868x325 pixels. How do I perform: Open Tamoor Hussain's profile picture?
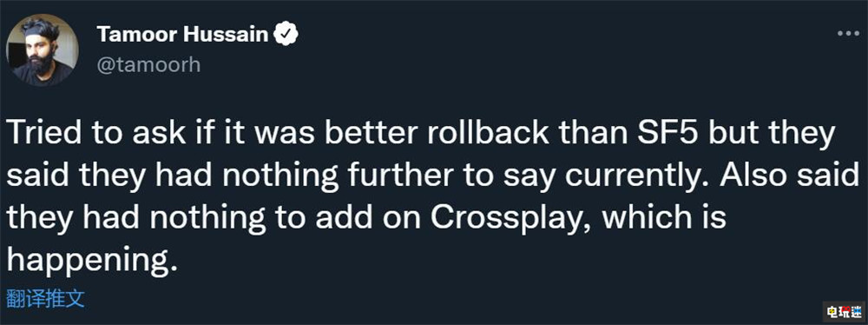42,50
